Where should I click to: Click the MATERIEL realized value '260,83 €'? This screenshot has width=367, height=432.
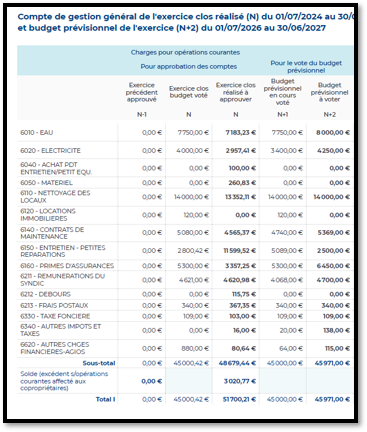coord(242,183)
